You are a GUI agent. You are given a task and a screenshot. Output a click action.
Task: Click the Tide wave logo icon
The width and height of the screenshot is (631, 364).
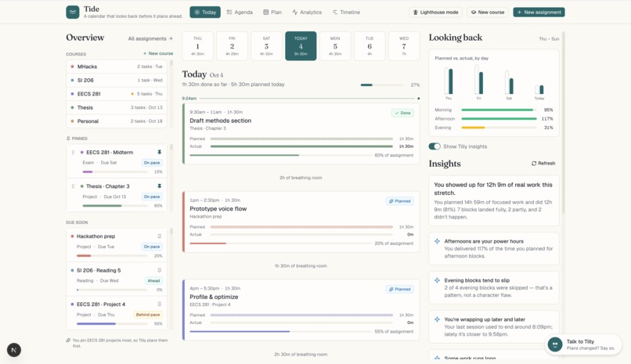coord(73,12)
